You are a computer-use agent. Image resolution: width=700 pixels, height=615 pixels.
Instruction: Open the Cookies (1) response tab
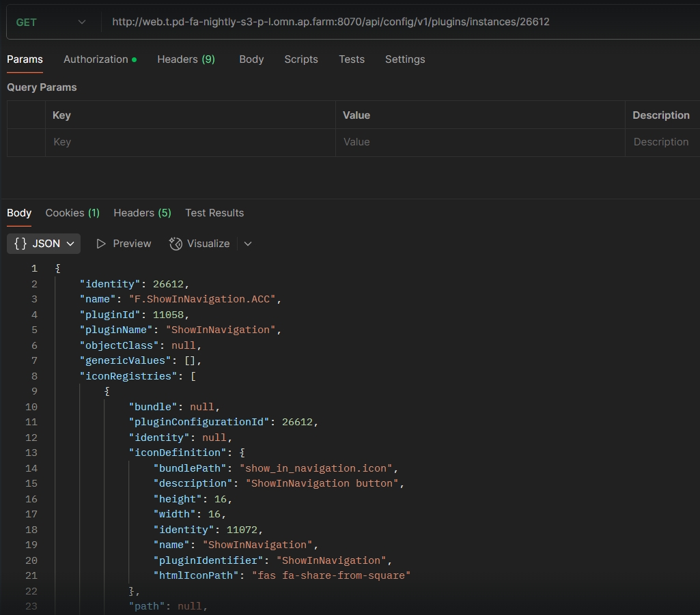click(72, 213)
